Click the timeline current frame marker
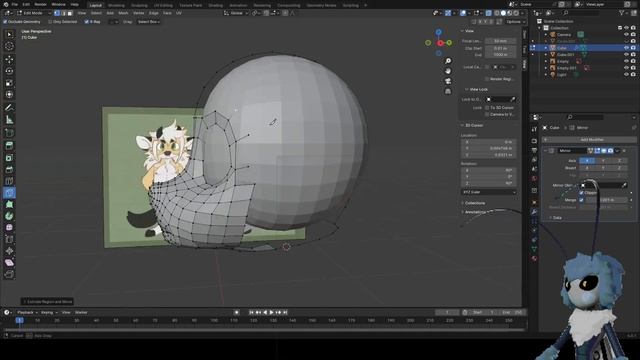640x360 pixels. (20, 320)
